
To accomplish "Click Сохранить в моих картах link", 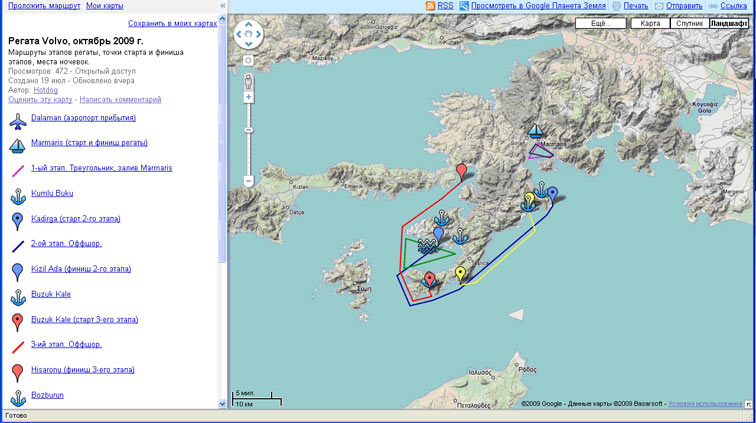I will (172, 23).
